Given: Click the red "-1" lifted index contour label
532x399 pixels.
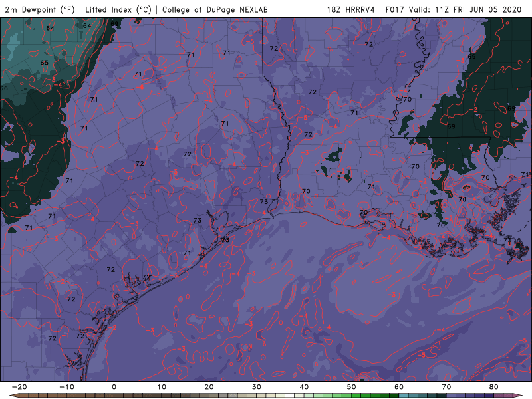Looking at the screenshot, I should 65,335.
